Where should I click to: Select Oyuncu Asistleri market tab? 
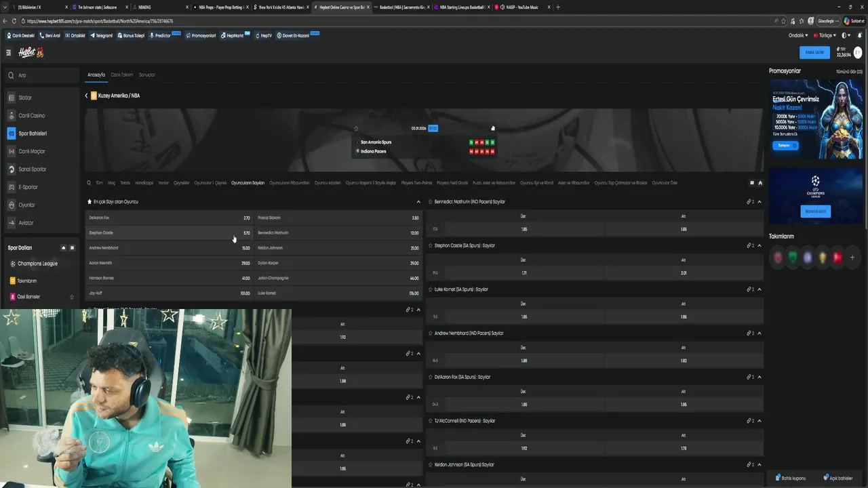pyautogui.click(x=328, y=182)
